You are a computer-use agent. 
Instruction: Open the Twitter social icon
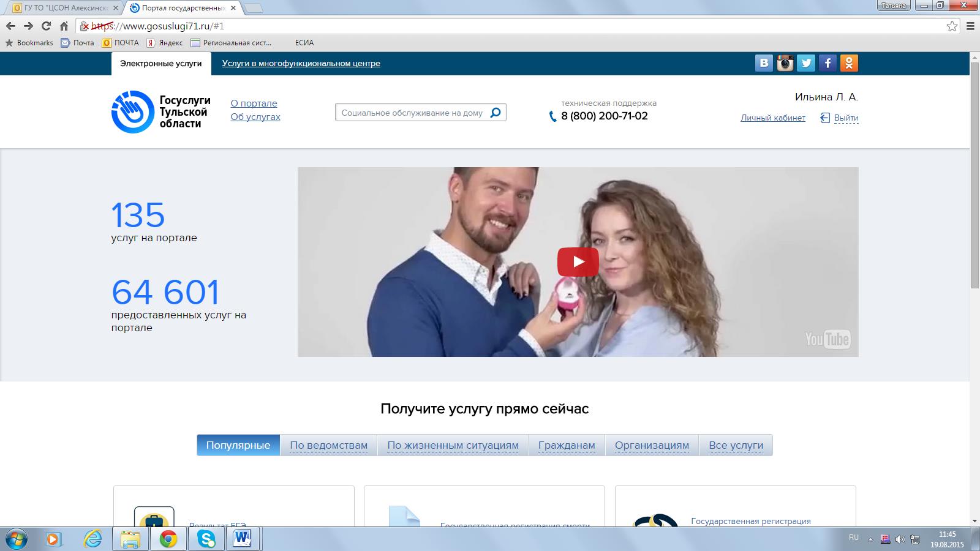(x=806, y=63)
